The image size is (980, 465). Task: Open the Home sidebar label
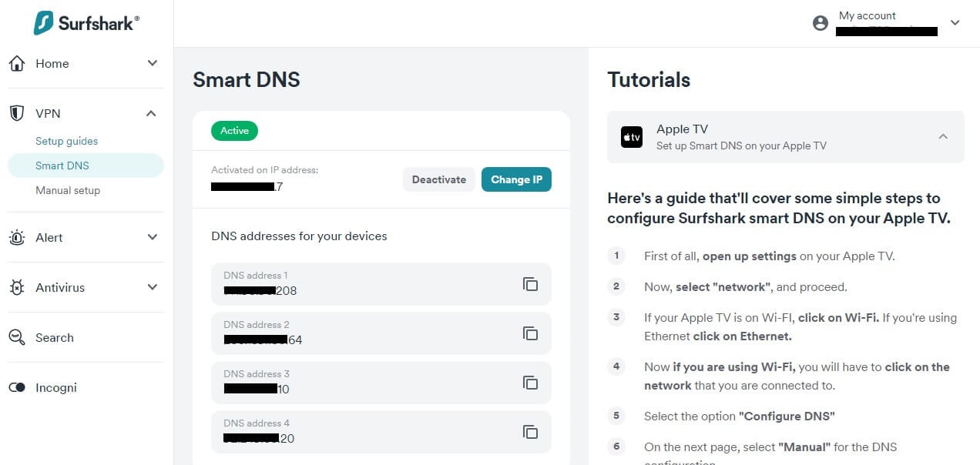pyautogui.click(x=52, y=64)
